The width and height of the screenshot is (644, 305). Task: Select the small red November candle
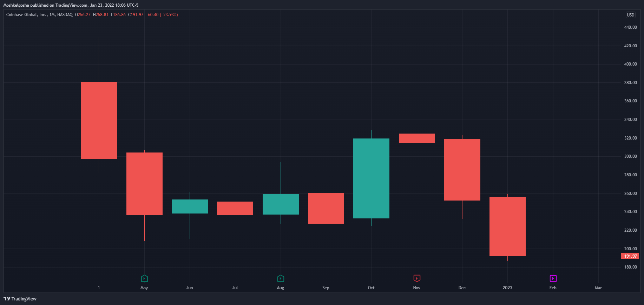(x=417, y=138)
